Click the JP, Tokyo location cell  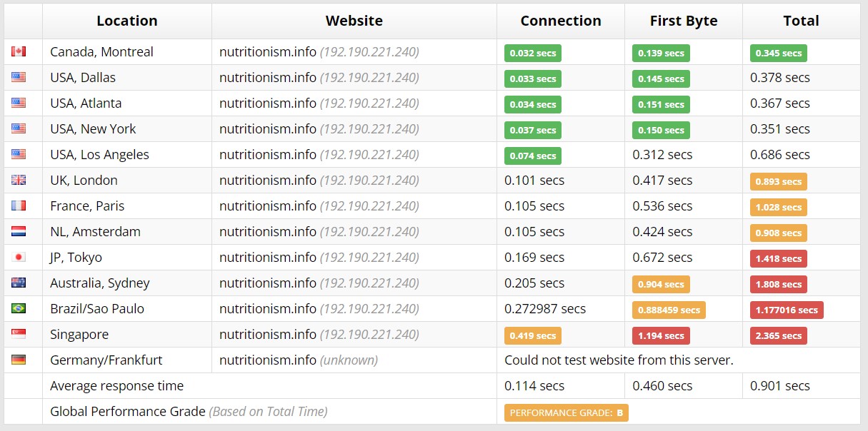(x=127, y=257)
